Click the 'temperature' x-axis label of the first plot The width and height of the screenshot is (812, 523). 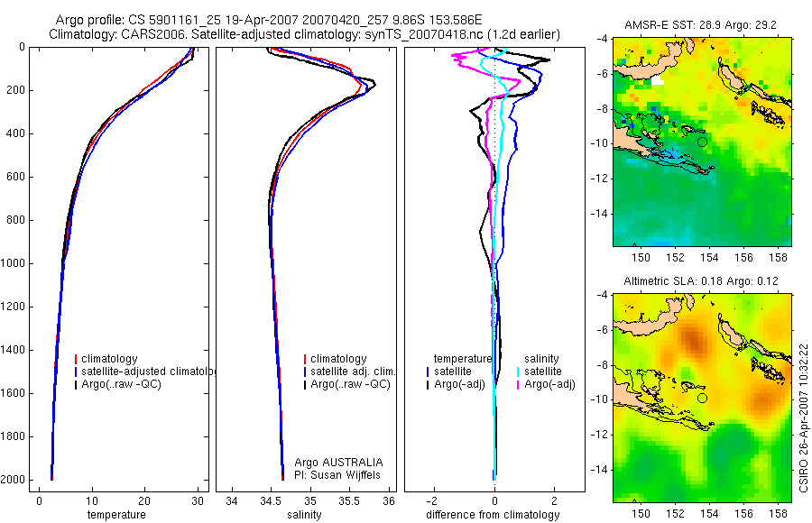click(x=116, y=515)
